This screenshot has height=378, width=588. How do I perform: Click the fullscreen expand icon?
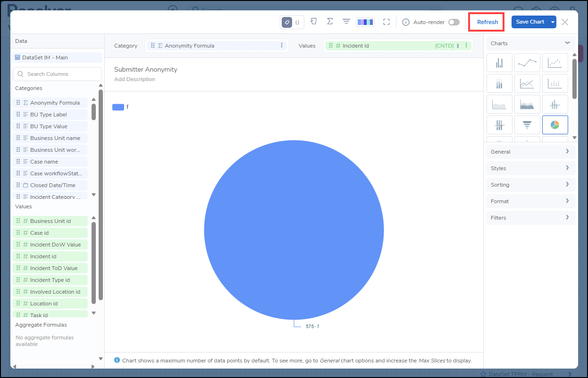click(386, 22)
